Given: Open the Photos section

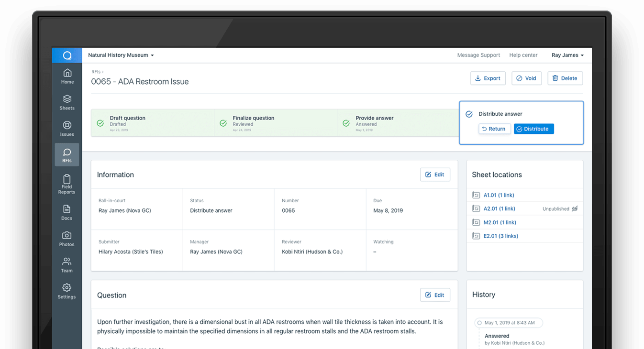Looking at the screenshot, I should coord(67,239).
